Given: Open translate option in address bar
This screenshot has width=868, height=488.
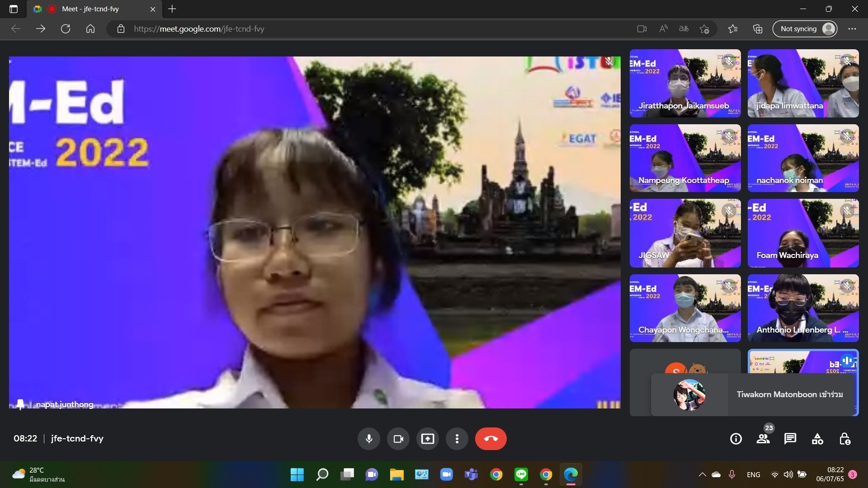Looking at the screenshot, I should click(x=684, y=29).
